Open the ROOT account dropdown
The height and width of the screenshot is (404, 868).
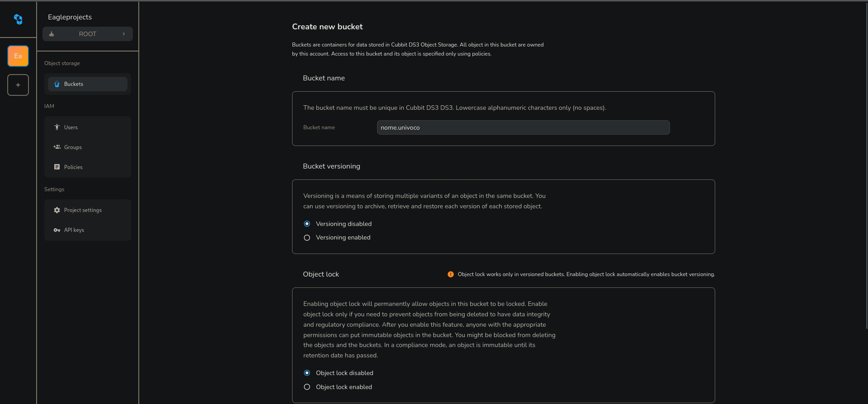click(x=87, y=34)
